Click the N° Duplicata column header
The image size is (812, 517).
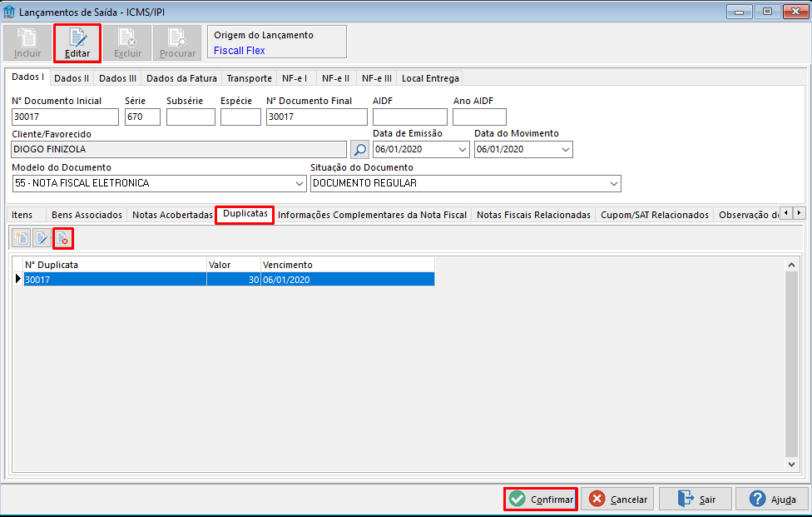[x=115, y=265]
